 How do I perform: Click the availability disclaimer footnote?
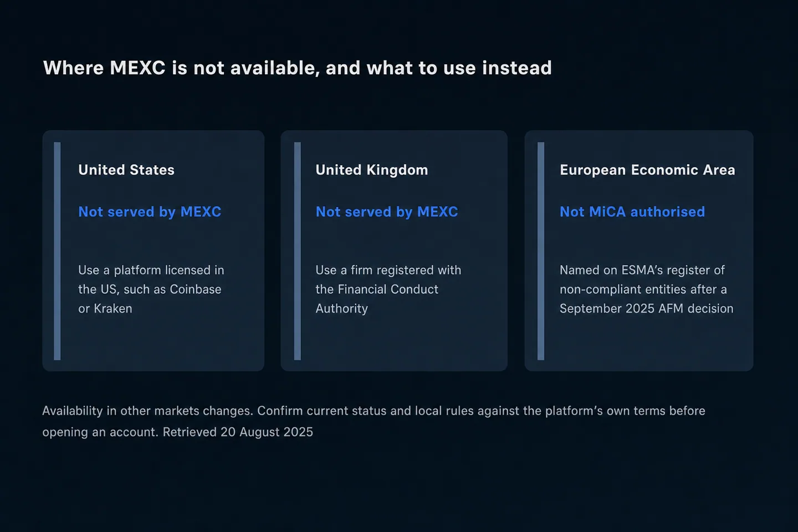pos(374,421)
